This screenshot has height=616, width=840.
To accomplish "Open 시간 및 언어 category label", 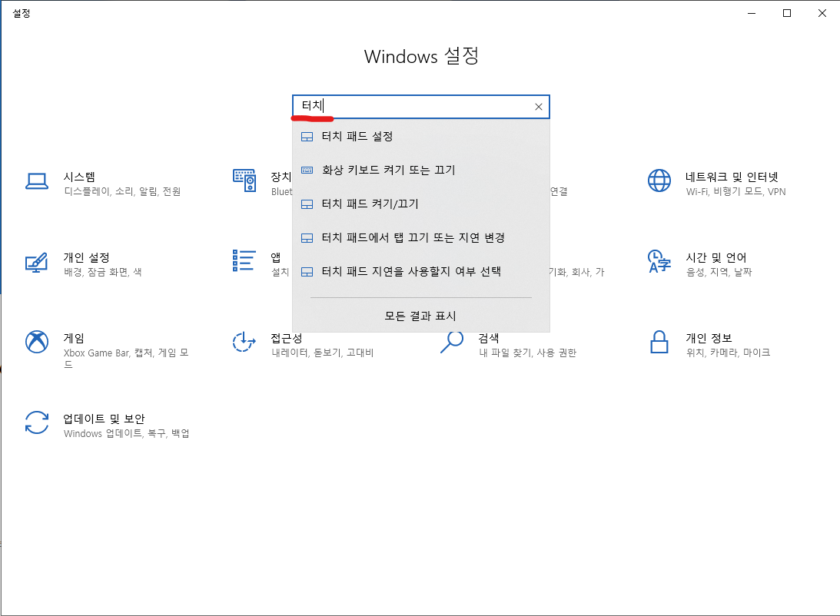I will point(715,257).
